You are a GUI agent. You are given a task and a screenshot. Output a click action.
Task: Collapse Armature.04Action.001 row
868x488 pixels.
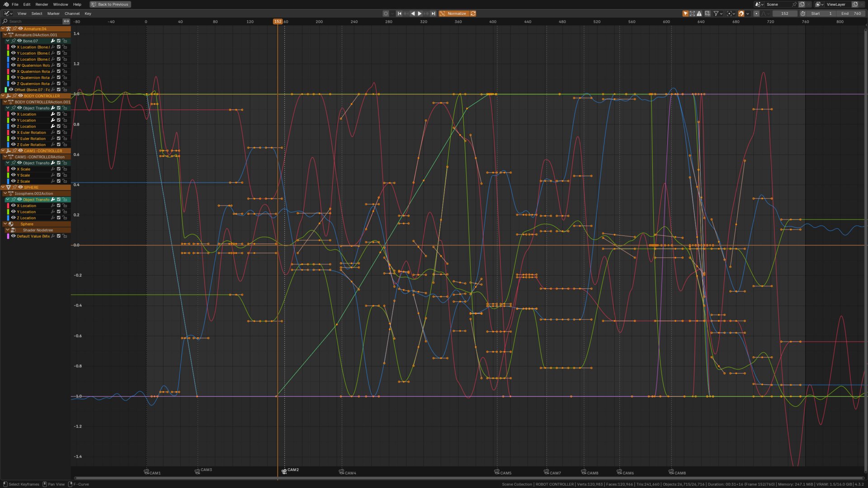point(5,35)
